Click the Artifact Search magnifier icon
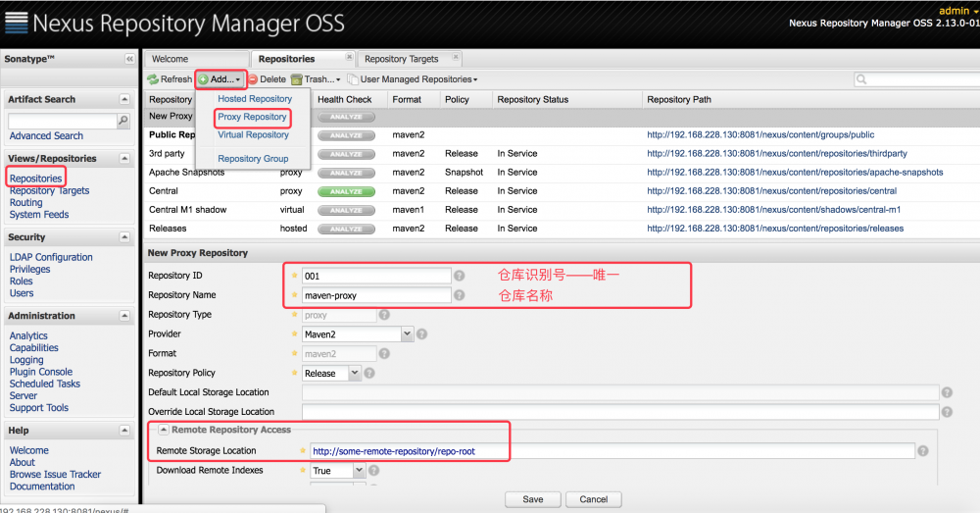The height and width of the screenshot is (513, 980). pos(123,121)
